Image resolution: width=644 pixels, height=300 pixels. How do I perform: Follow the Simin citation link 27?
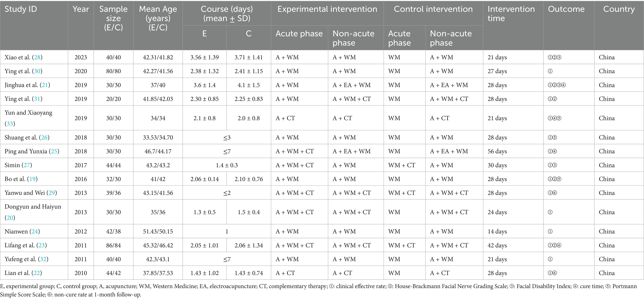(27, 165)
